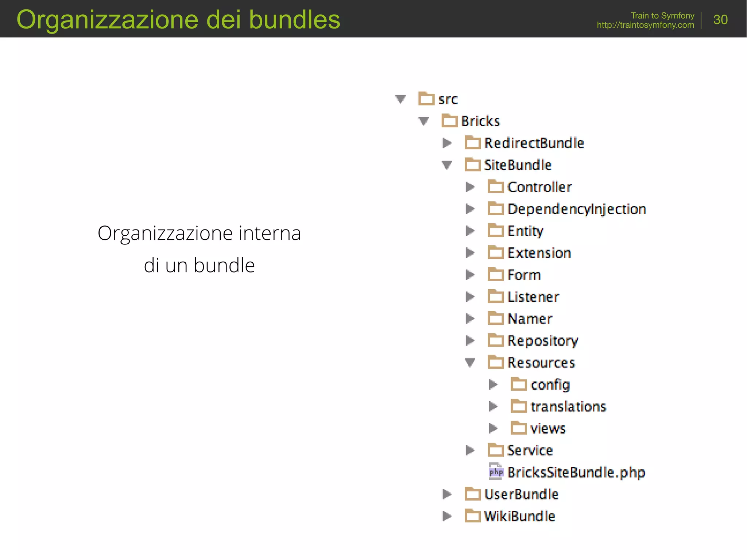Select the Bricks tree label
This screenshot has width=747, height=560.
click(480, 121)
